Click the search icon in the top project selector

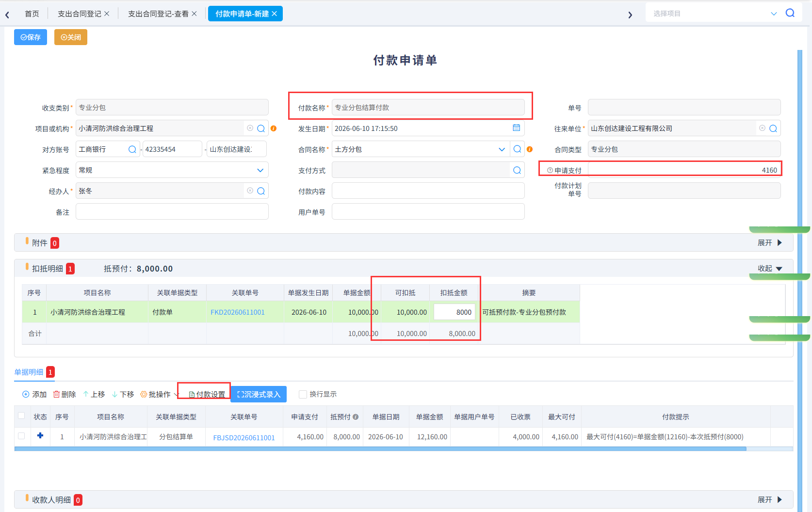(x=790, y=13)
